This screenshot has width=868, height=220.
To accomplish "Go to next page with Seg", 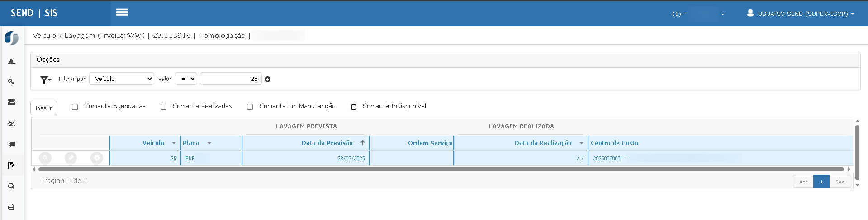I will [840, 182].
